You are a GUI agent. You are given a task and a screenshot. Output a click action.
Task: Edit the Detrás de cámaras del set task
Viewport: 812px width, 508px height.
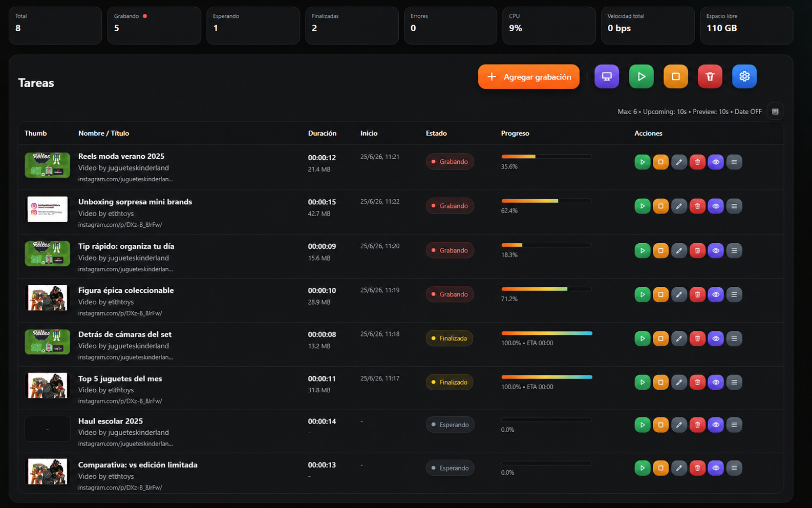pos(679,338)
